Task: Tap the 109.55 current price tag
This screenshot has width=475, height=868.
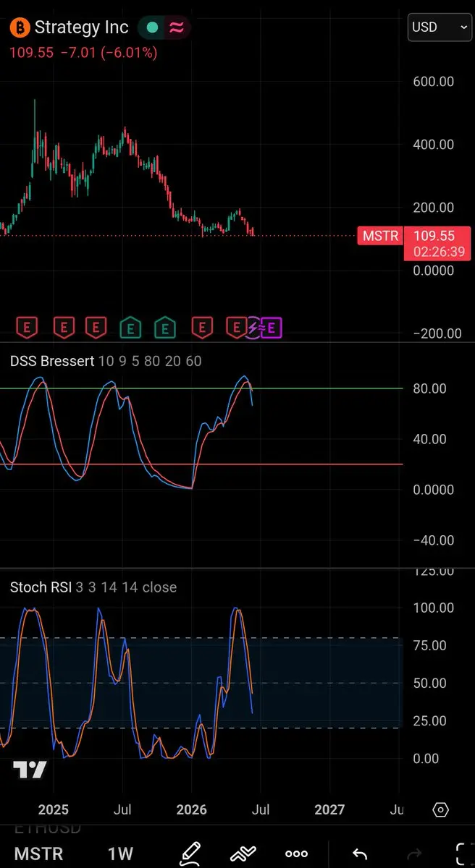Action: pyautogui.click(x=435, y=236)
